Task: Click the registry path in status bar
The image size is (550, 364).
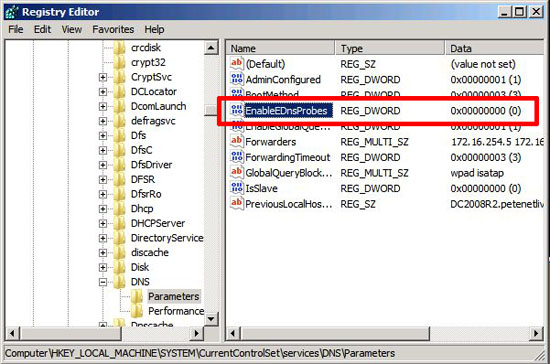Action: tap(200, 353)
